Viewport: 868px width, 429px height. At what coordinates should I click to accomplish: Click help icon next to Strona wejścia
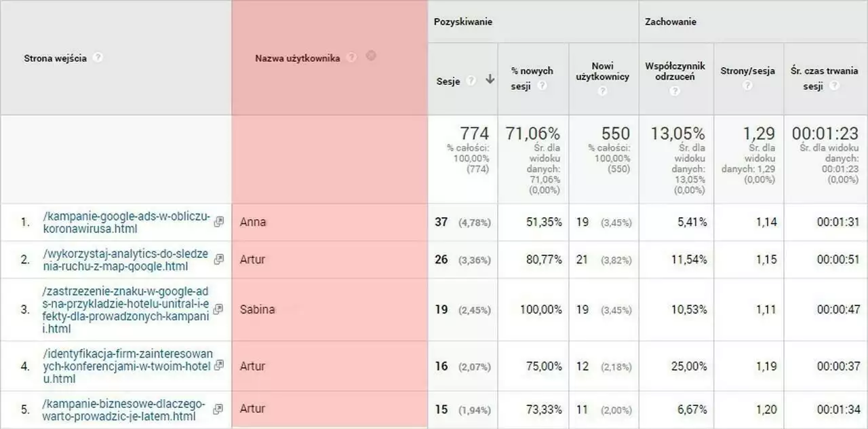click(98, 58)
